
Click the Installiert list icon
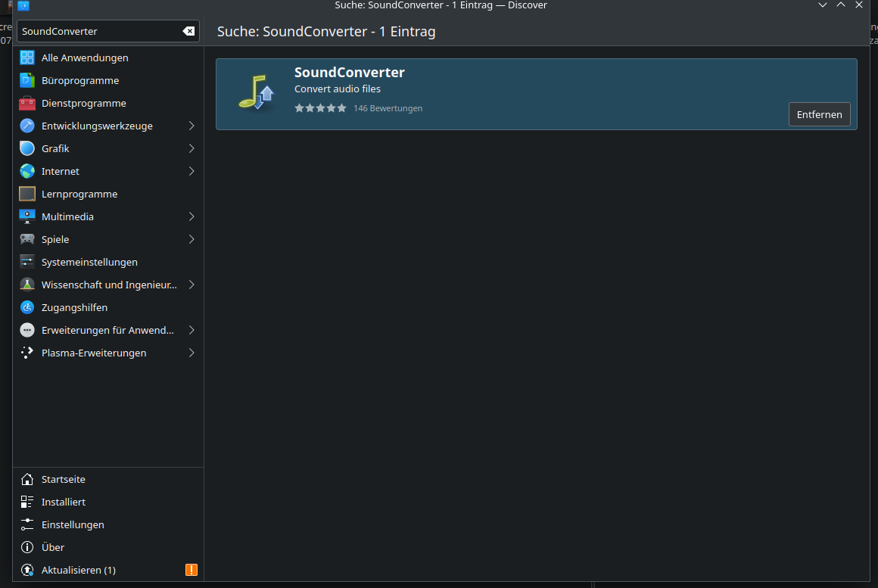(27, 502)
